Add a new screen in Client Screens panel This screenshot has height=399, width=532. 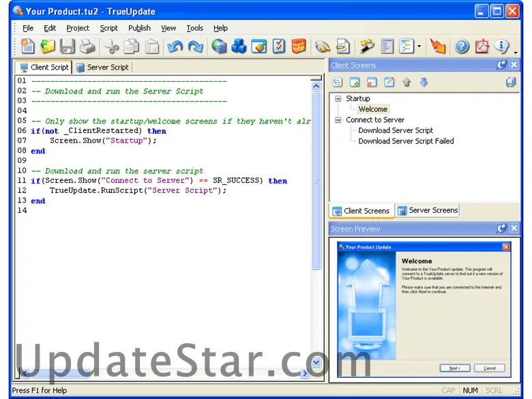point(355,82)
